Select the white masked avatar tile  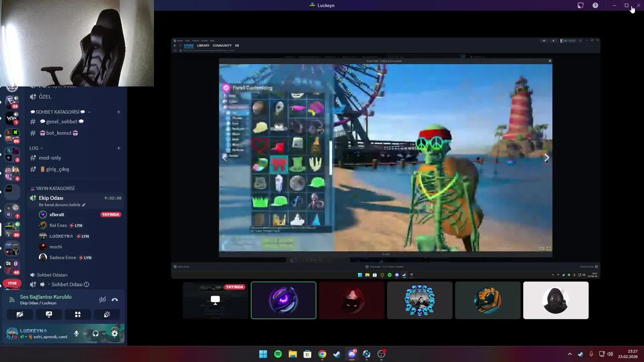pyautogui.click(x=556, y=300)
